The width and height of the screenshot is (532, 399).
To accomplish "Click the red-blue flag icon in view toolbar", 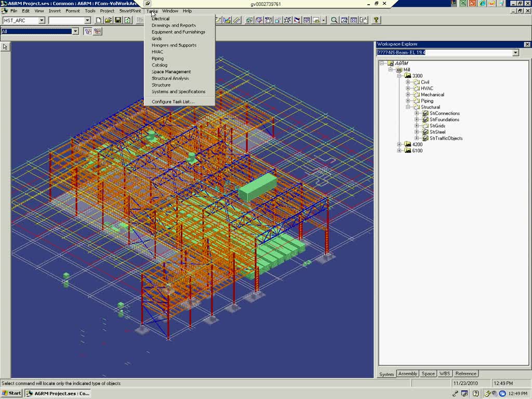I will pyautogui.click(x=297, y=20).
